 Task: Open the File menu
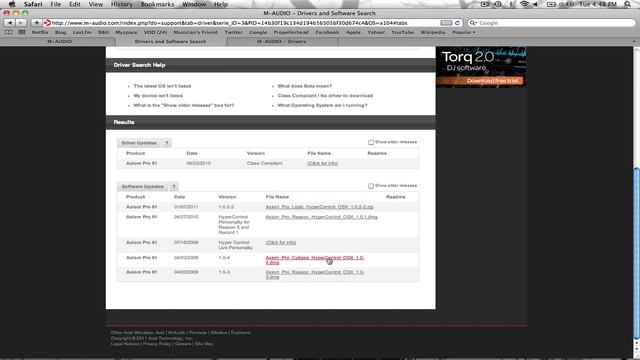coord(56,4)
